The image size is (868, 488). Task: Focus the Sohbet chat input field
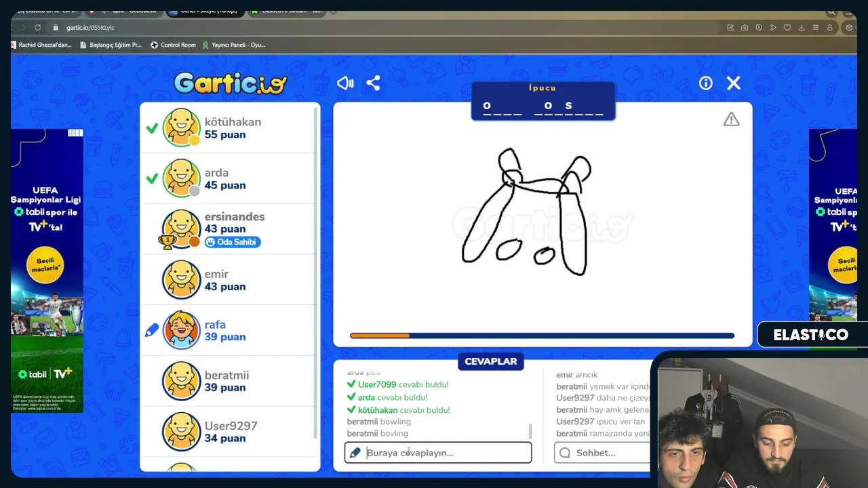coord(604,453)
